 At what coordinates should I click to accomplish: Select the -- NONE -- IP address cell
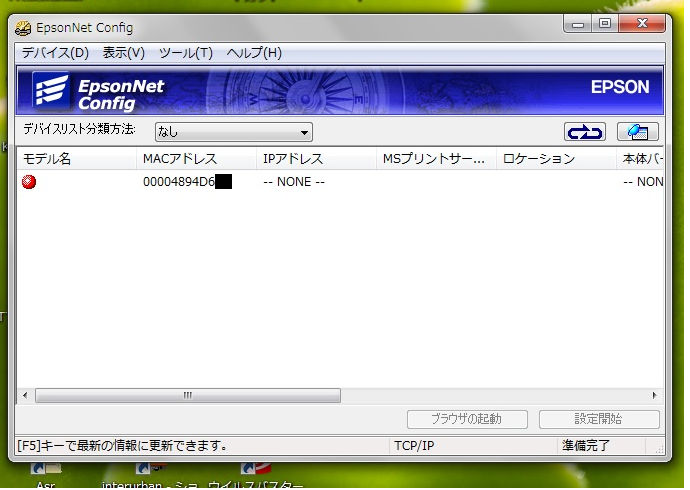(x=296, y=183)
